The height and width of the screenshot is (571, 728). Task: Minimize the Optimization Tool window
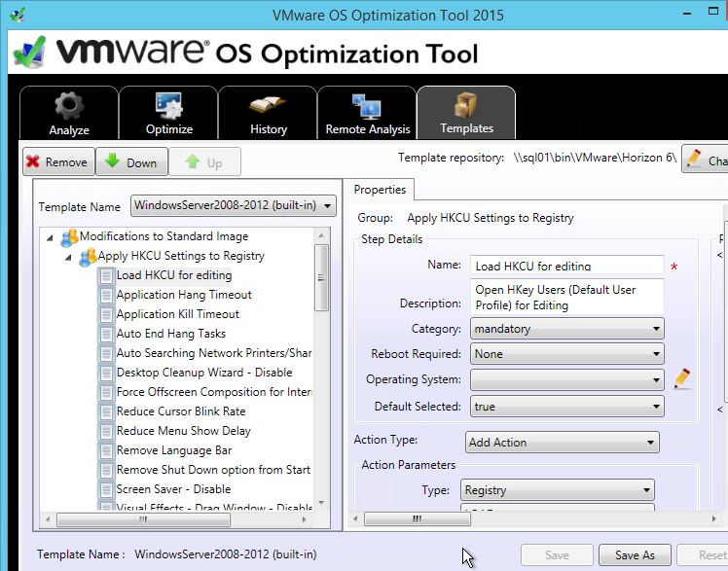pyautogui.click(x=687, y=14)
